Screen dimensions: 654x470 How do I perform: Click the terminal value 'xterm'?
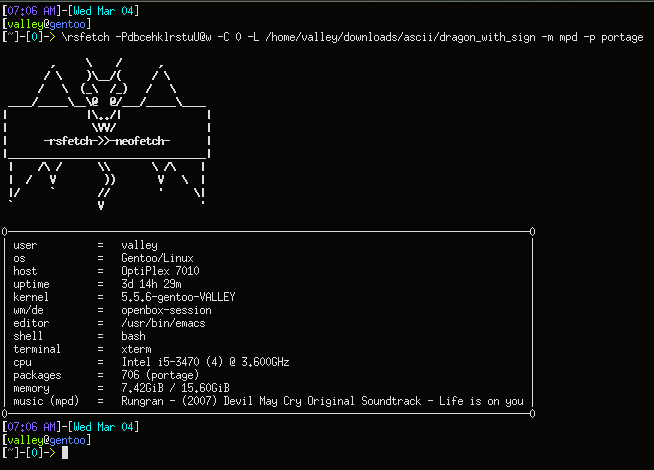pos(136,349)
